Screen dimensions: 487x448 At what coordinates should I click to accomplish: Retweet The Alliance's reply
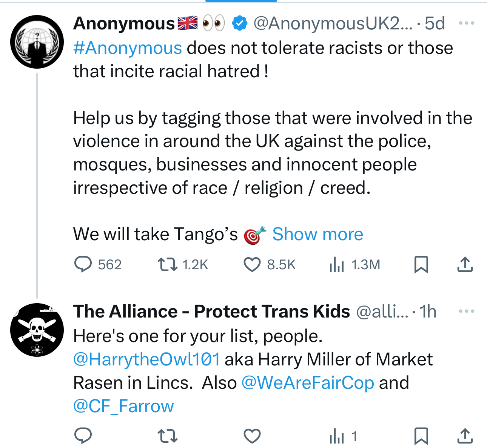(168, 436)
